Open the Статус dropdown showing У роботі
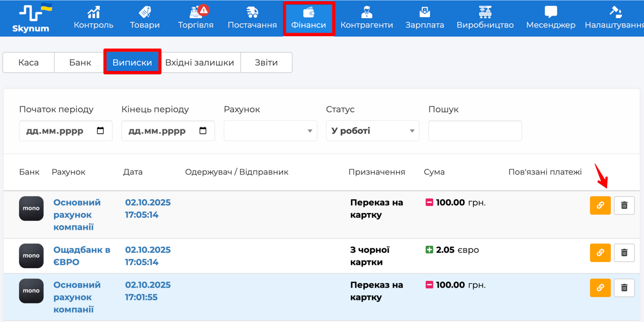644x322 pixels. [372, 131]
